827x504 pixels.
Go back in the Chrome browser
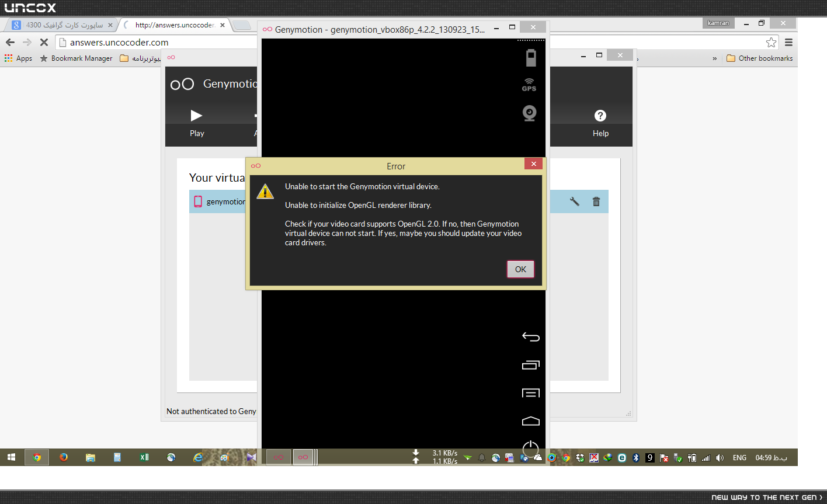coord(10,42)
